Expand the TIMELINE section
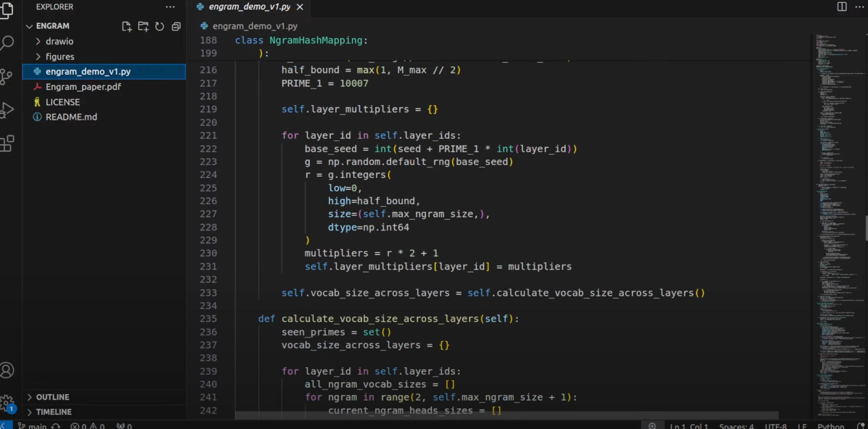The width and height of the screenshot is (868, 429). click(x=53, y=412)
